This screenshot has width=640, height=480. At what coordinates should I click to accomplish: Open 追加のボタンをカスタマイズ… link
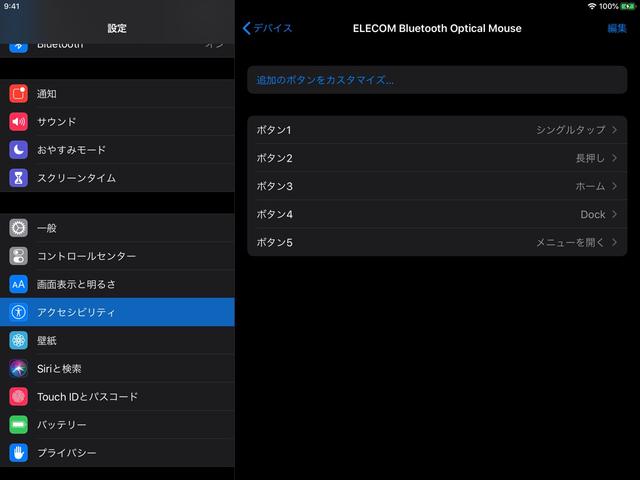coord(437,80)
